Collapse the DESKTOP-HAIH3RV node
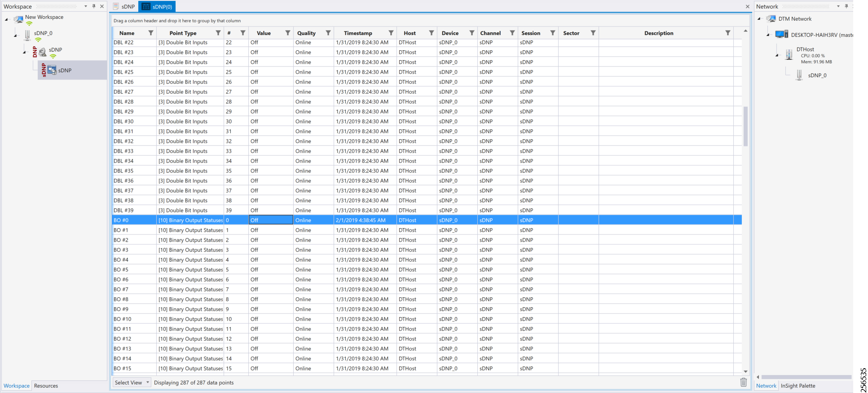This screenshot has height=393, width=868. pyautogui.click(x=768, y=35)
